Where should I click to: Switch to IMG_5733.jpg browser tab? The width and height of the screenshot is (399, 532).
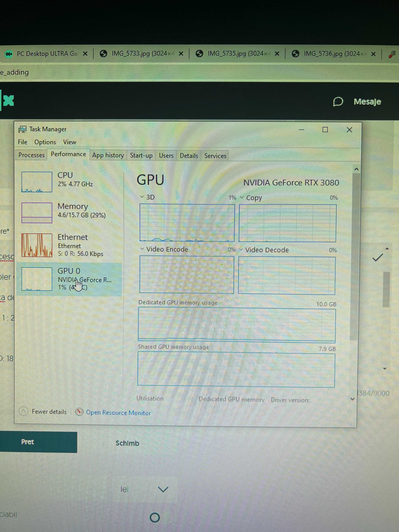pos(141,53)
